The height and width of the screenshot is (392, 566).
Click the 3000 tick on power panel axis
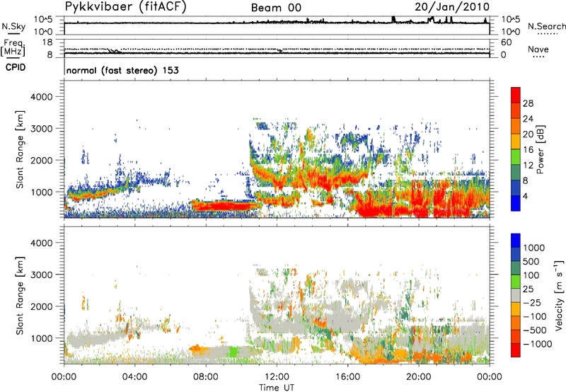click(x=42, y=129)
